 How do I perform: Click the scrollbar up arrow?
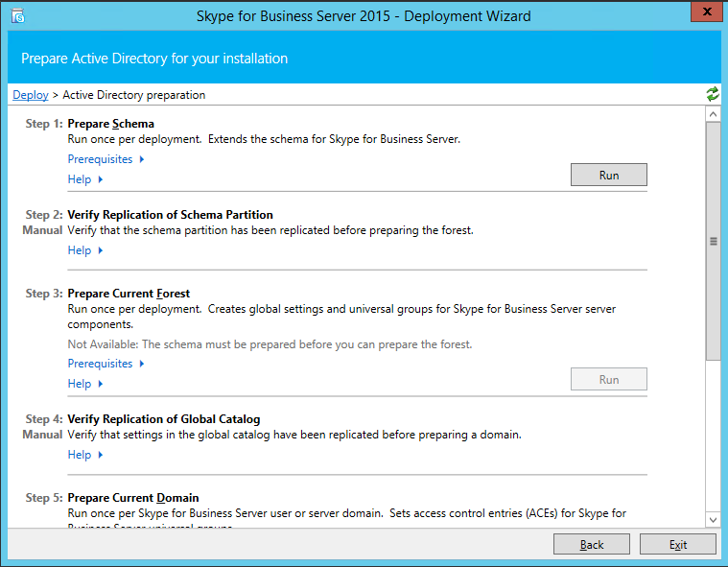(713, 113)
